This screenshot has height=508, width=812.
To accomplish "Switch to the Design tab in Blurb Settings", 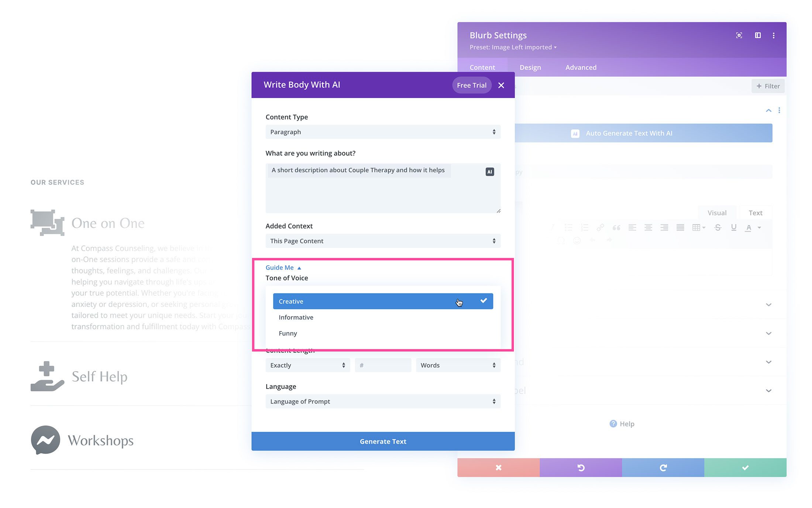I will tap(530, 67).
